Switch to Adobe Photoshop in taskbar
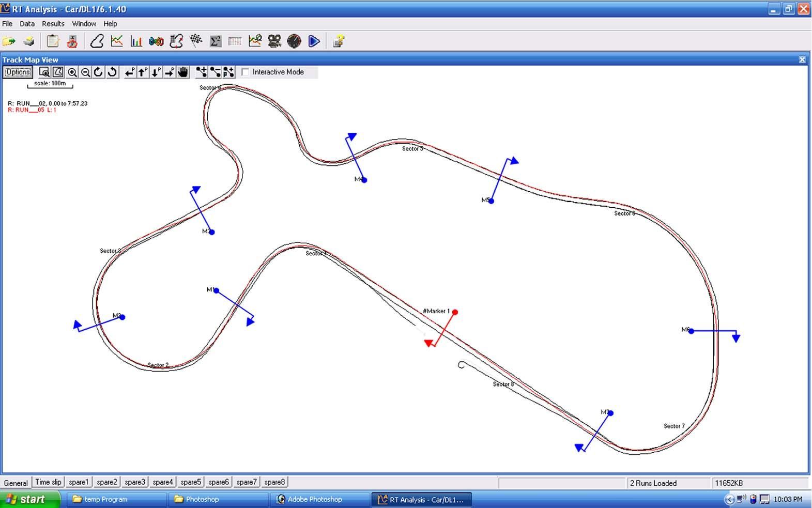The width and height of the screenshot is (812, 508). pyautogui.click(x=314, y=499)
